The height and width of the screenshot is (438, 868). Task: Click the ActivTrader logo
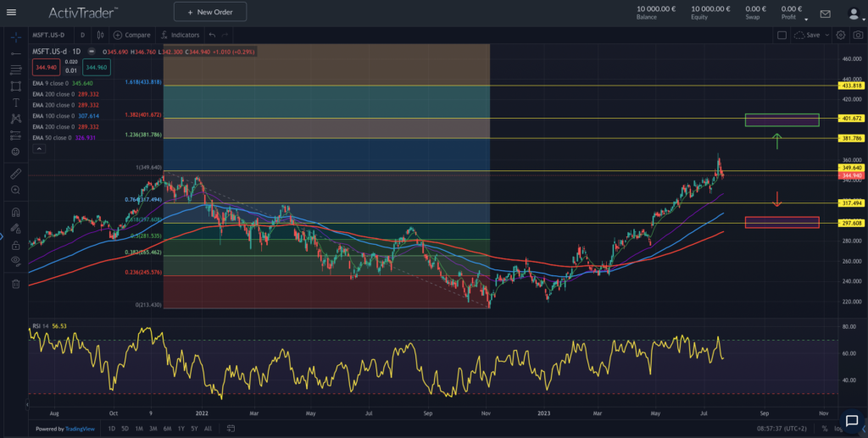pos(83,12)
